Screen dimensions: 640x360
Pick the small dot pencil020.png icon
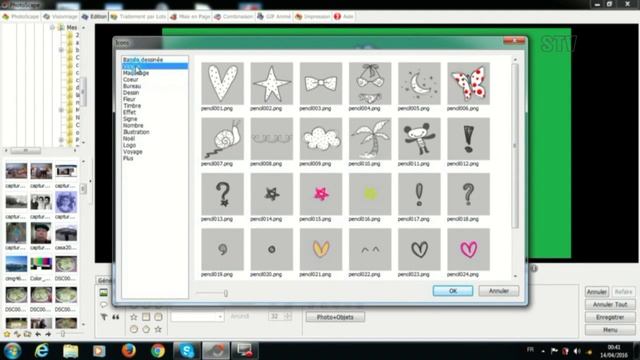click(271, 249)
